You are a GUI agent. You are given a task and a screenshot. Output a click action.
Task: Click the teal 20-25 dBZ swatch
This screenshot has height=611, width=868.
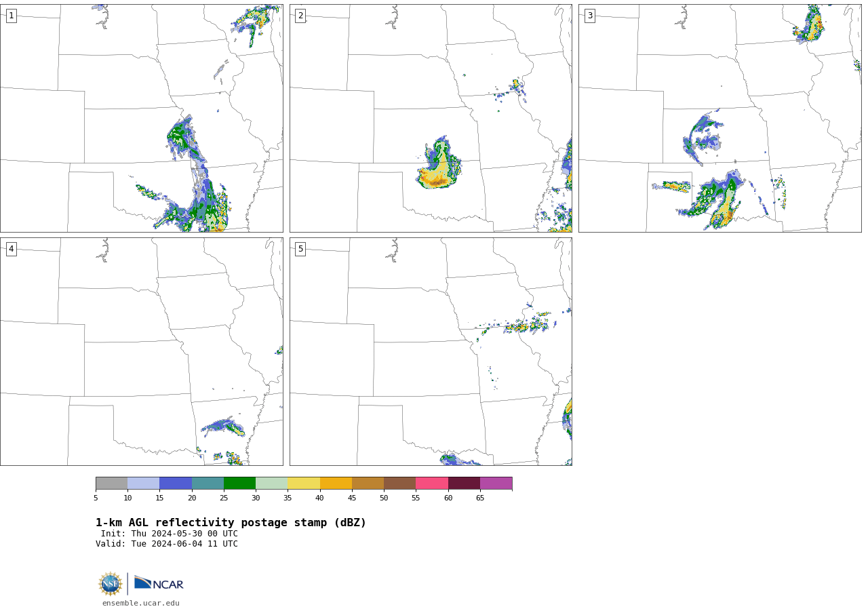[208, 484]
